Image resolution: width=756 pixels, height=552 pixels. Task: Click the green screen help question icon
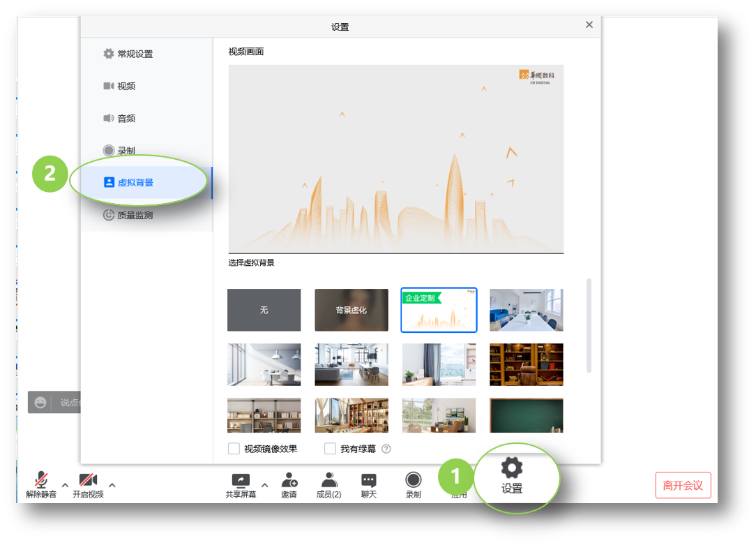point(386,449)
